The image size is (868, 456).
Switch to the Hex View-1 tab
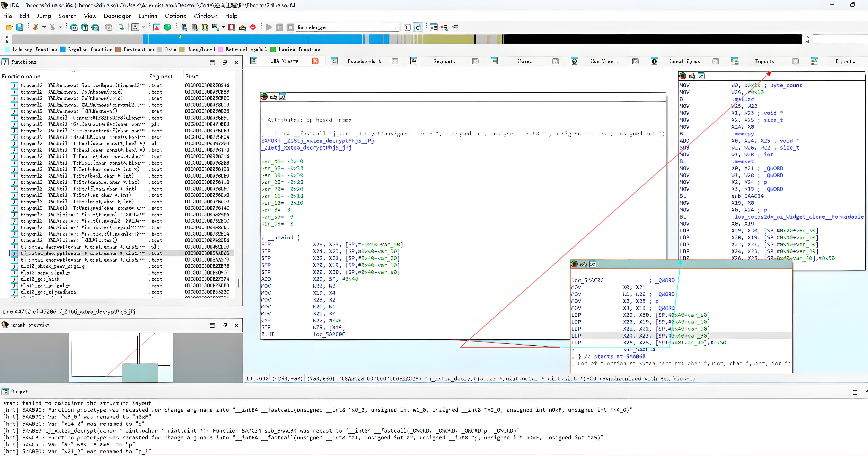pyautogui.click(x=604, y=61)
